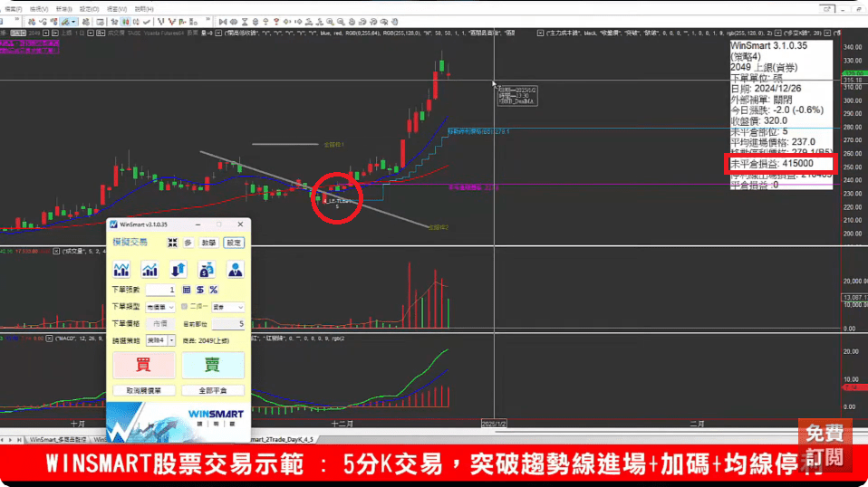Click the 教學 tutorial button
Screen dimensions: 868x487
208,243
